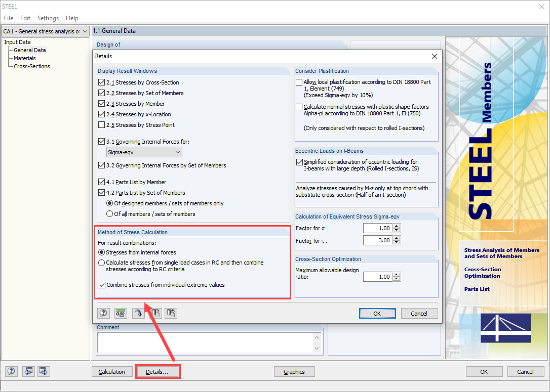Click the cylinder icon with curved left arrow

171,313
